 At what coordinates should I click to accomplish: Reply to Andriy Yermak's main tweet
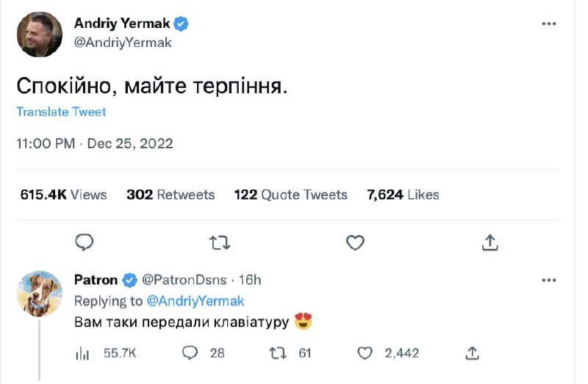click(x=85, y=242)
